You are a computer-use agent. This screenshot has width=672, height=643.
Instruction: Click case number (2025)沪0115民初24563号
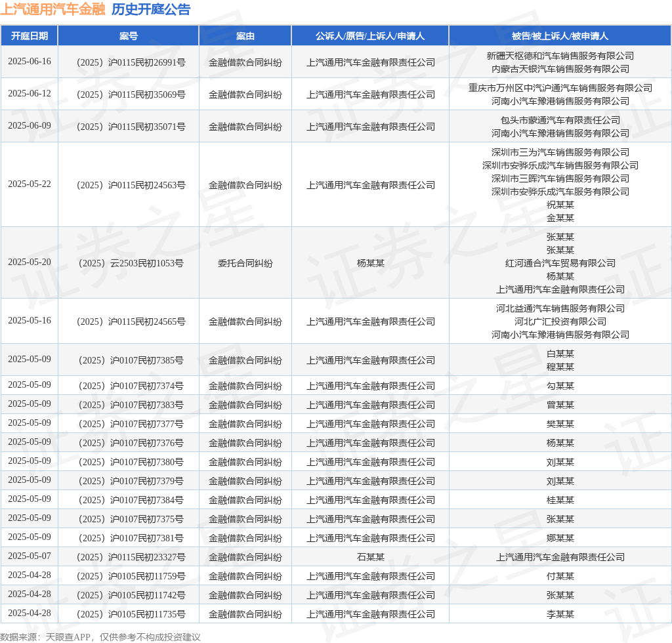[131, 185]
